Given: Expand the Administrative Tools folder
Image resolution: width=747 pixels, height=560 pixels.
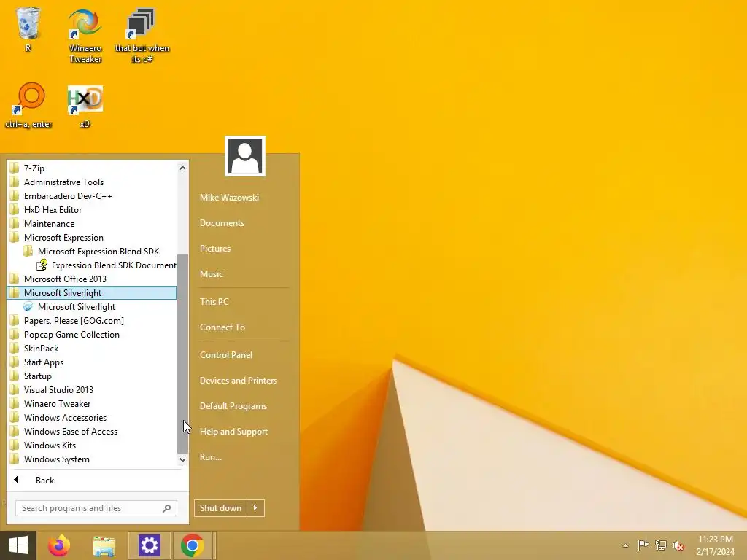Looking at the screenshot, I should pos(91,182).
